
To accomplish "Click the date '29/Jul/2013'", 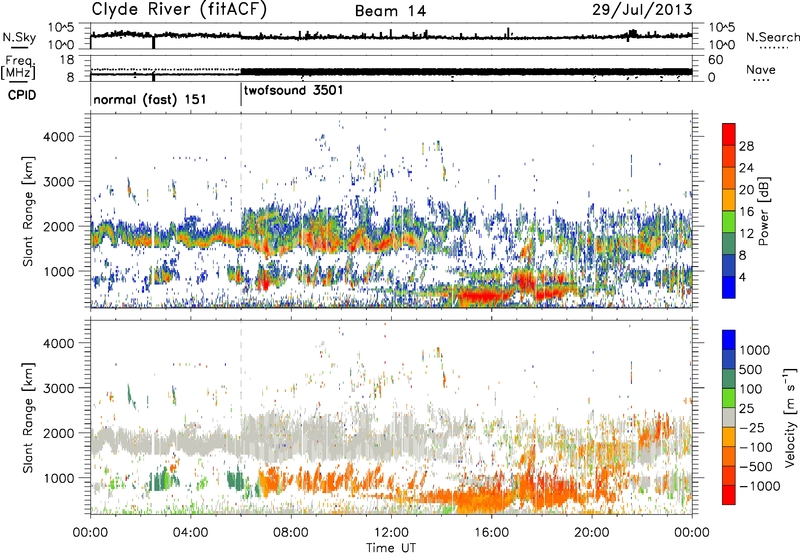I will click(x=642, y=10).
